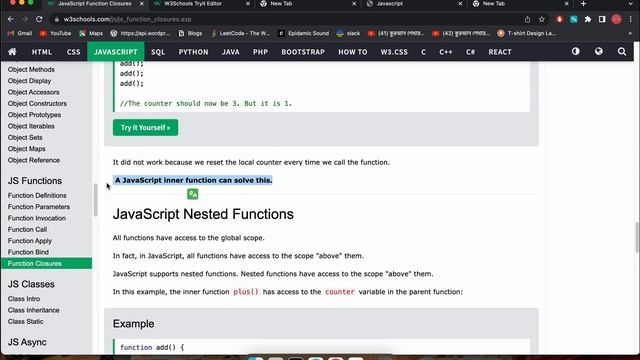The height and width of the screenshot is (360, 640).
Task: Select HTML in the top navigation
Action: point(42,52)
